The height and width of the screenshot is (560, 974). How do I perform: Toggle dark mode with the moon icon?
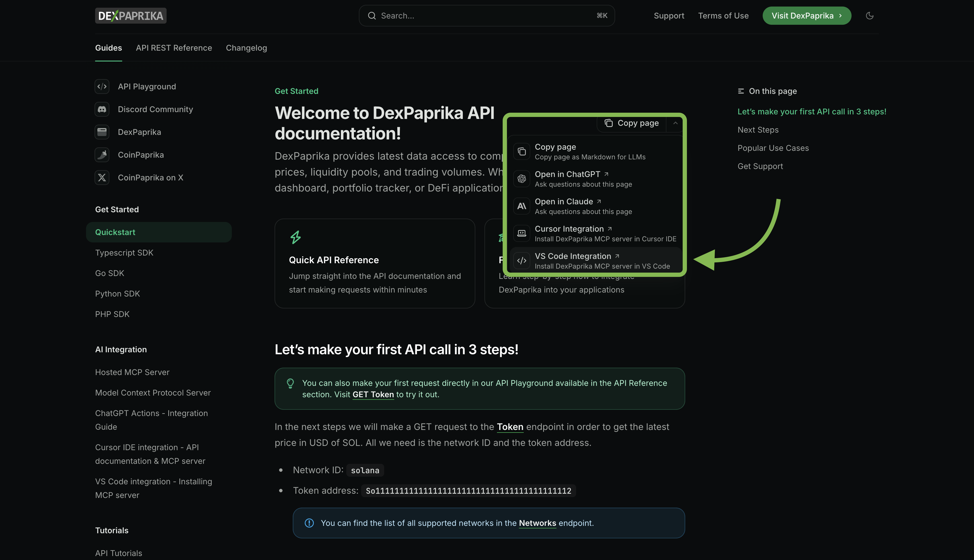[869, 15]
